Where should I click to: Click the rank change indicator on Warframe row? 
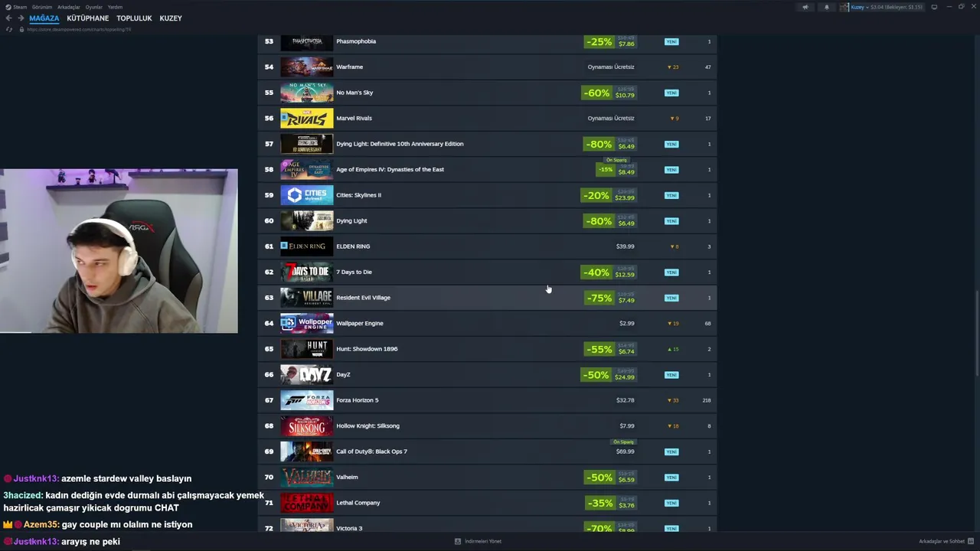[x=673, y=67]
